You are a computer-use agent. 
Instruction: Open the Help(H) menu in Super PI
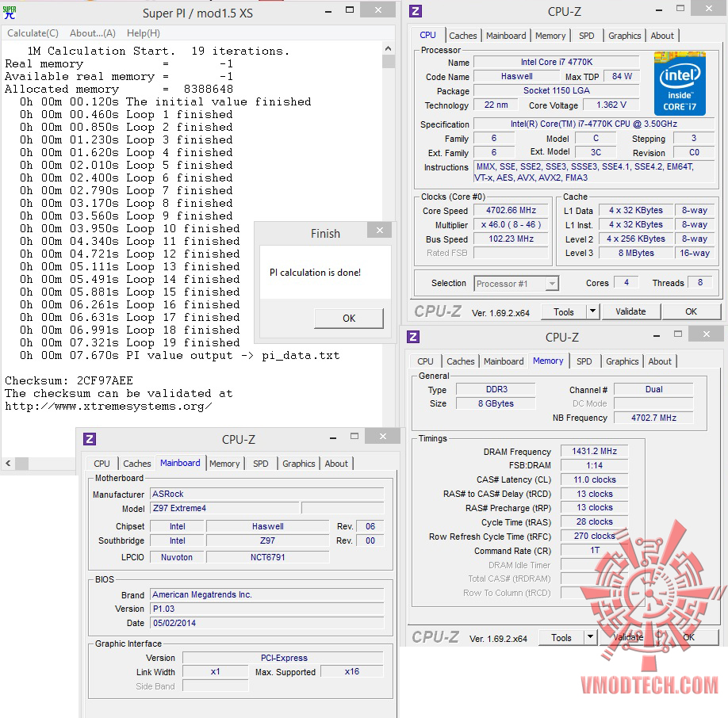[144, 33]
